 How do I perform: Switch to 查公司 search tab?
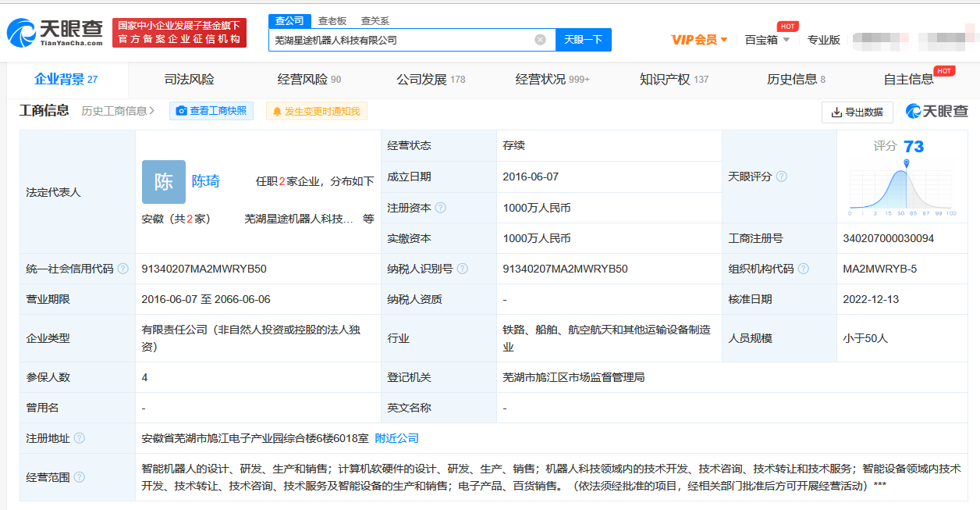289,21
